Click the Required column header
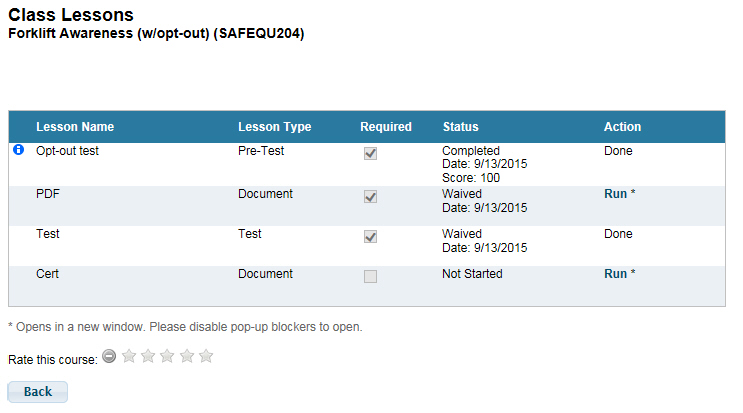The height and width of the screenshot is (413, 743). pyautogui.click(x=386, y=127)
